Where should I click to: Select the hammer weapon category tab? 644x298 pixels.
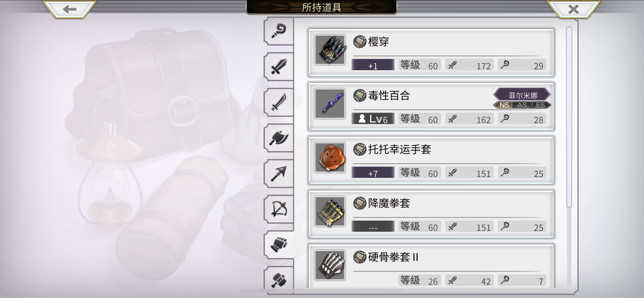(279, 280)
